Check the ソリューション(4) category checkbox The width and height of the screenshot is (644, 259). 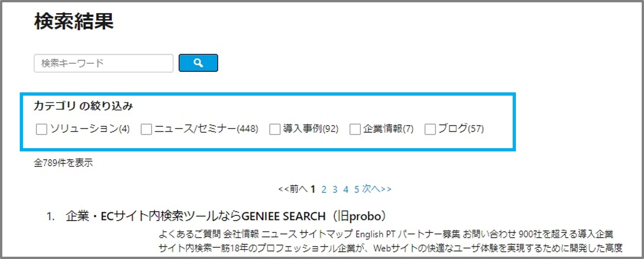pos(42,129)
